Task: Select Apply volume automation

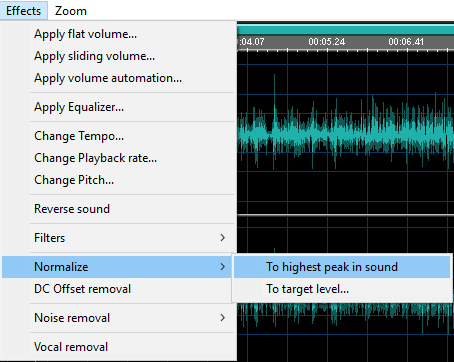Action: click(x=119, y=78)
